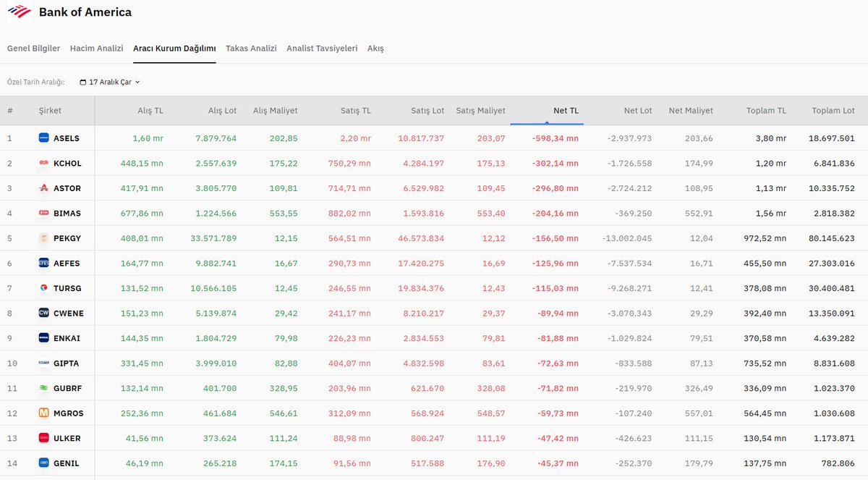Open the ULKER ticker link

tap(67, 438)
